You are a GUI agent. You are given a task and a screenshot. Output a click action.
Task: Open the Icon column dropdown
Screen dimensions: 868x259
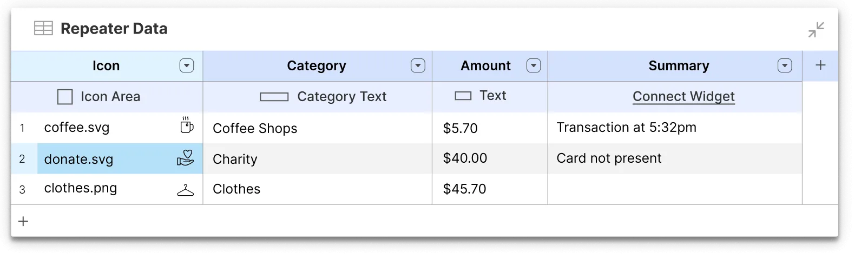(x=186, y=66)
